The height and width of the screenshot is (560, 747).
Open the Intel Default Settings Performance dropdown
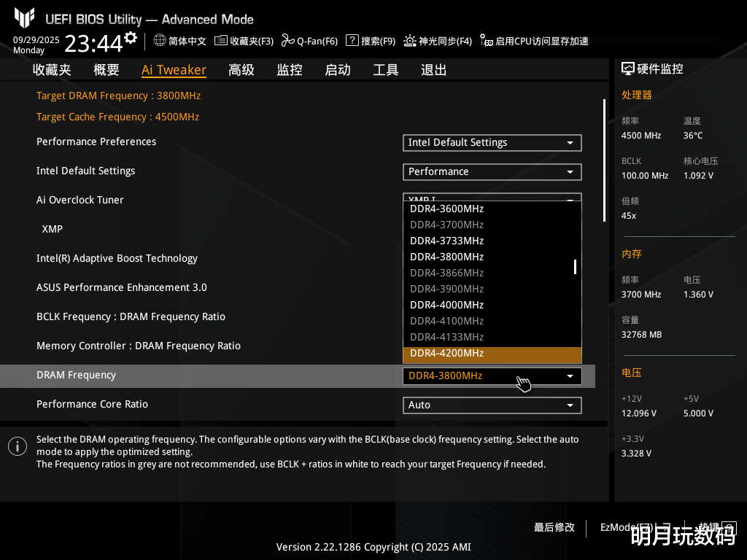492,172
